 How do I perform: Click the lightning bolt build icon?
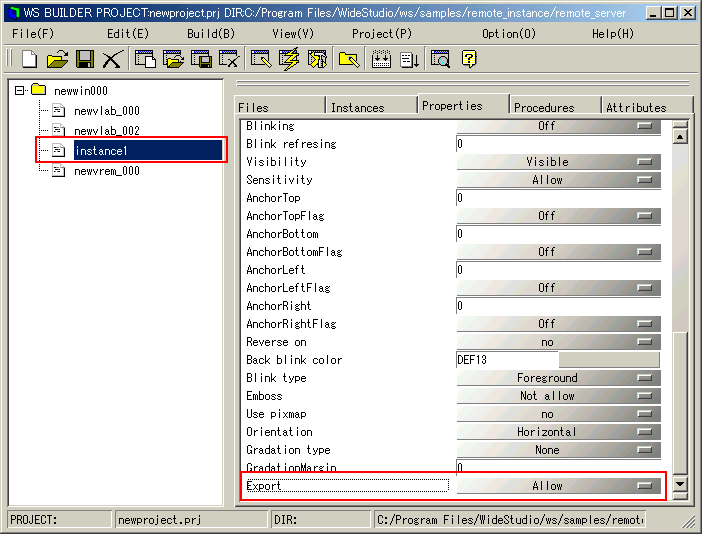[x=289, y=59]
